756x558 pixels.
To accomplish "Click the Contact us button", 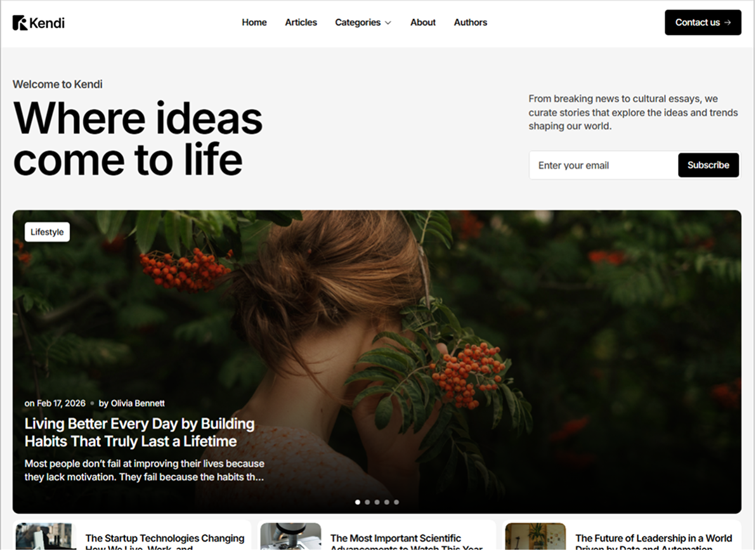I will (x=703, y=22).
